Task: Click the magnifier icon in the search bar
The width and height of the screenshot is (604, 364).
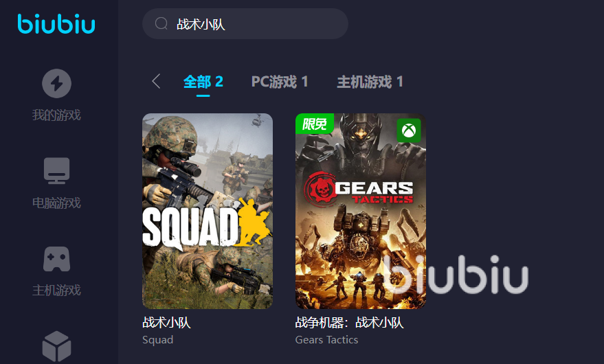Action: coord(161,24)
